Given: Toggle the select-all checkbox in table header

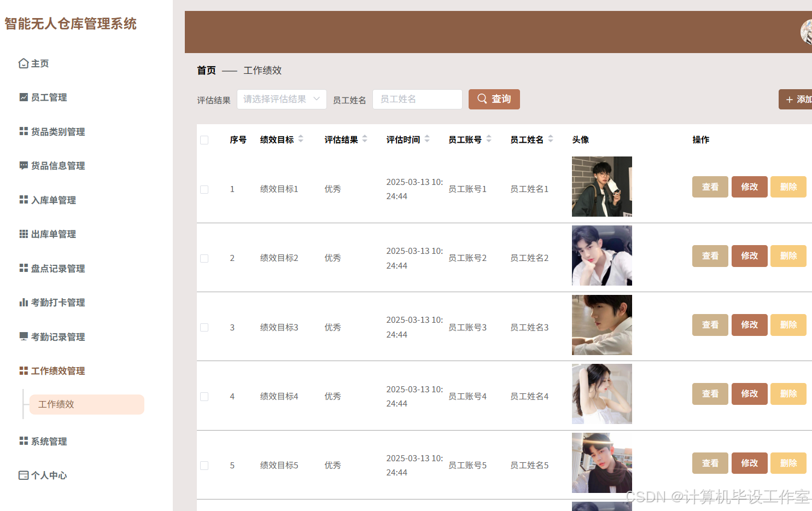Looking at the screenshot, I should (x=205, y=140).
